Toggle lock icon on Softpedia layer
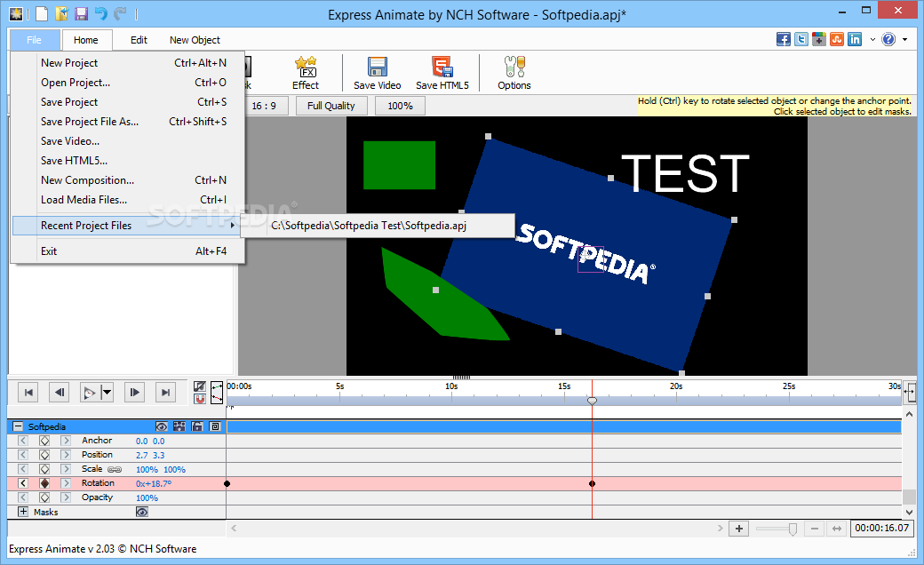This screenshot has width=924, height=565. coord(197,426)
